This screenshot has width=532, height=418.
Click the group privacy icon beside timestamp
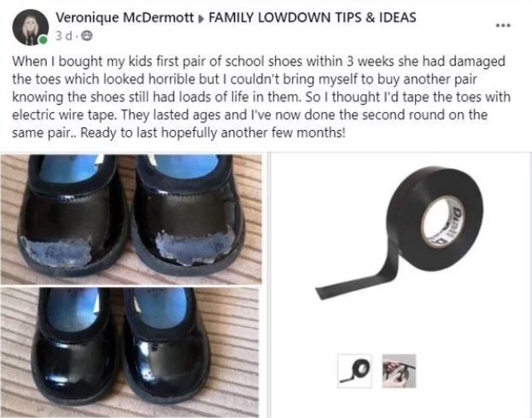pos(88,36)
